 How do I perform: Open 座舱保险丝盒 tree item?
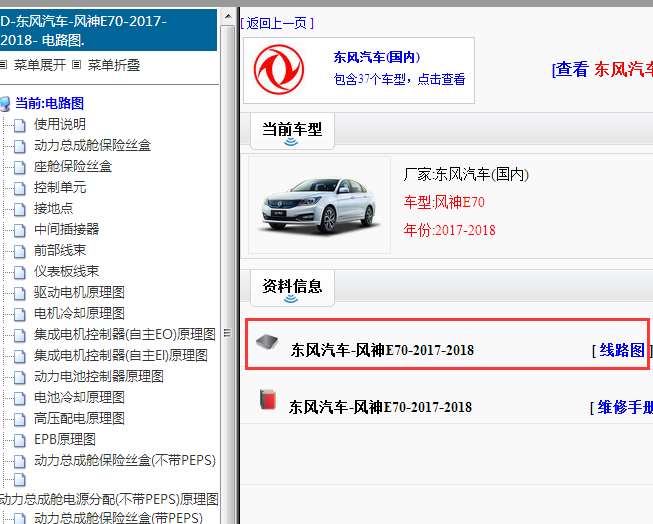pos(73,166)
